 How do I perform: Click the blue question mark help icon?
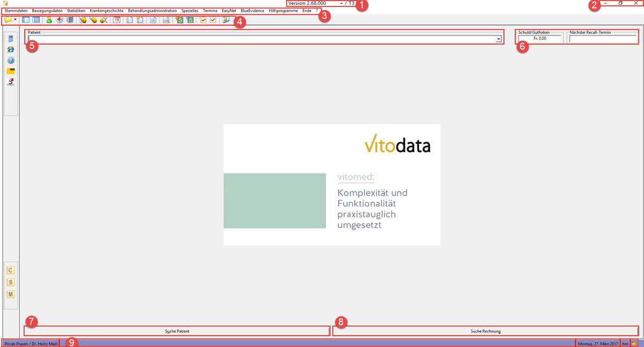[x=11, y=60]
